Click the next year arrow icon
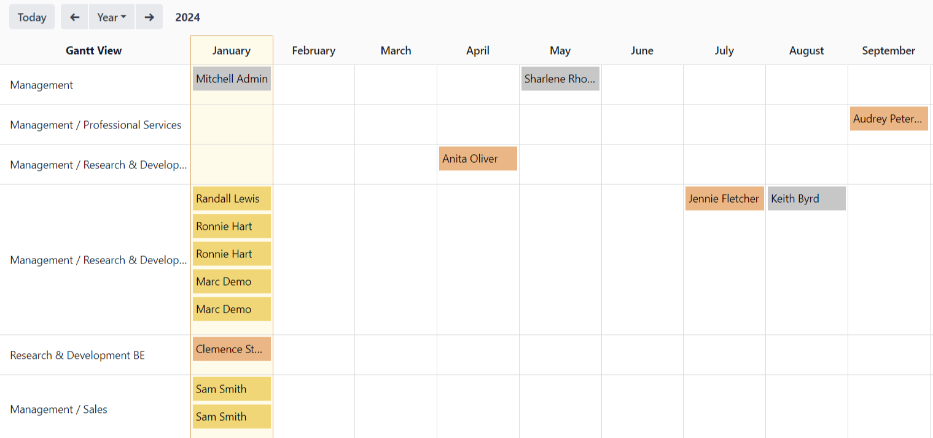 point(149,17)
